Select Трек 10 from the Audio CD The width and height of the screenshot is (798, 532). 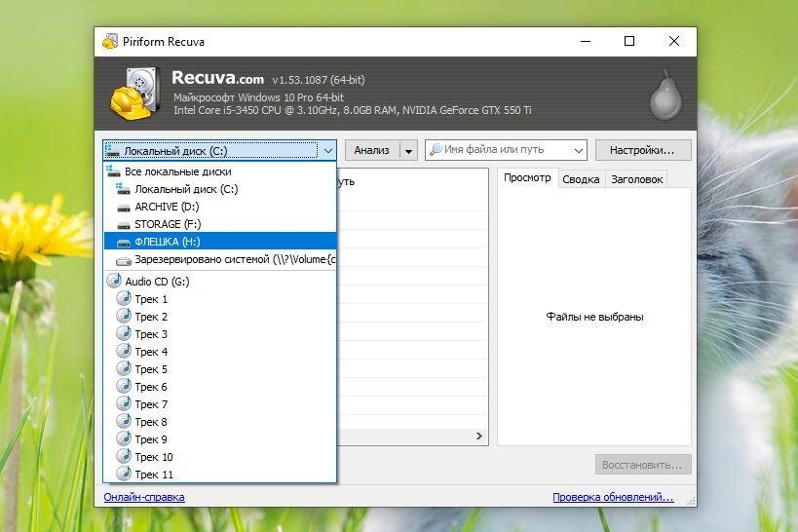point(219,457)
